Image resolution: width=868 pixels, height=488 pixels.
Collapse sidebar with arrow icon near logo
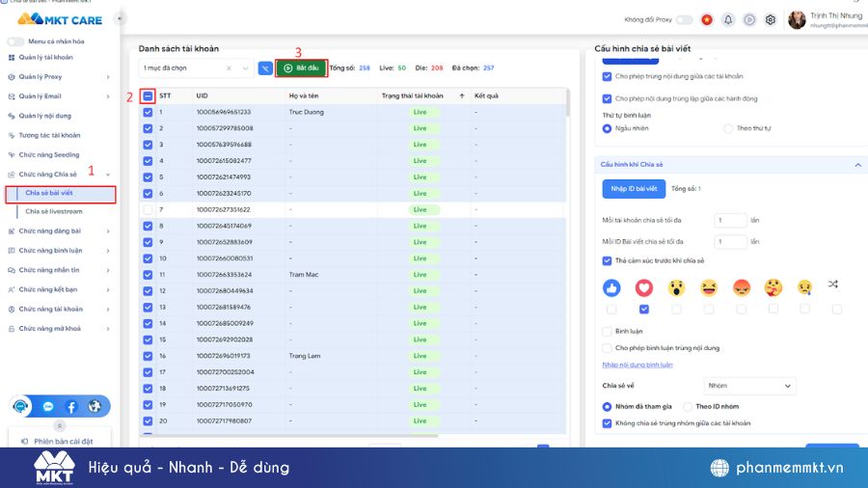(120, 19)
